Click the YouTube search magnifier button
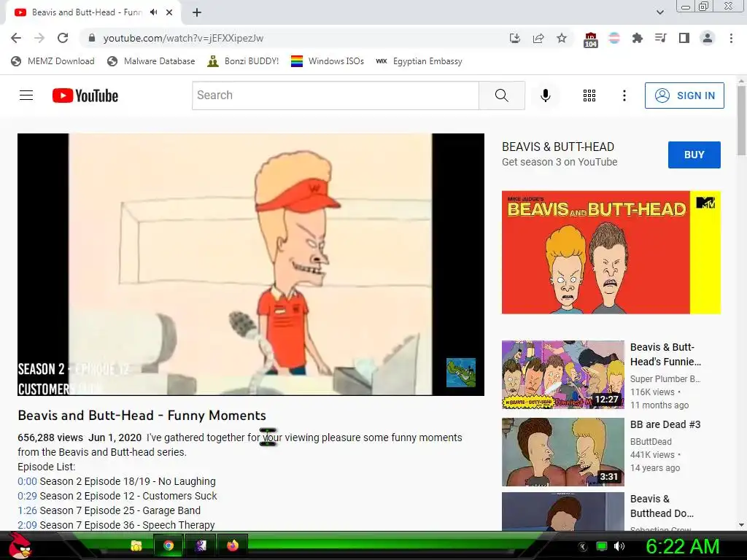The width and height of the screenshot is (747, 560). [502, 96]
